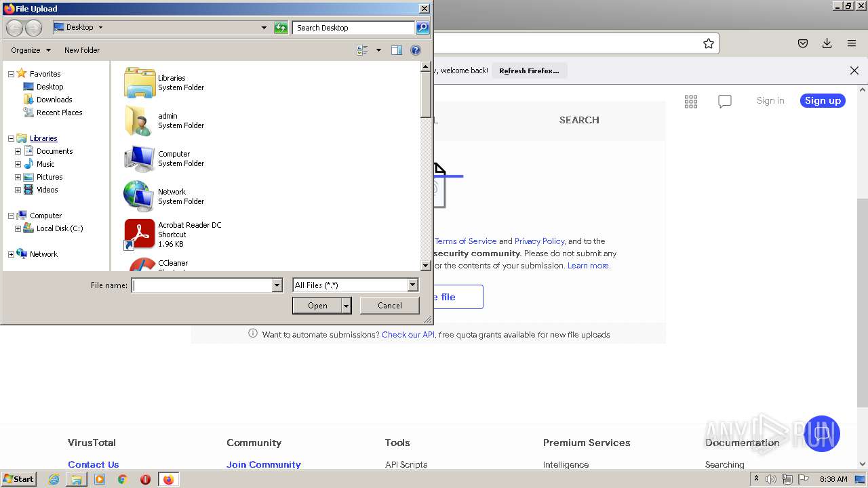Open the Organize menu
The height and width of the screenshot is (488, 868).
[x=31, y=50]
